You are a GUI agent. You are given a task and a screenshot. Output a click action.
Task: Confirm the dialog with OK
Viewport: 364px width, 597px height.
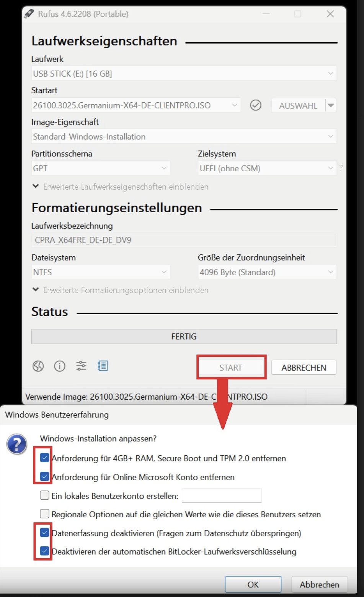(253, 584)
